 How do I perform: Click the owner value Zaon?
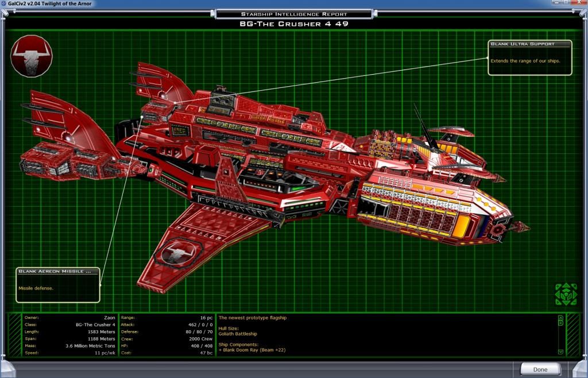(x=110, y=318)
